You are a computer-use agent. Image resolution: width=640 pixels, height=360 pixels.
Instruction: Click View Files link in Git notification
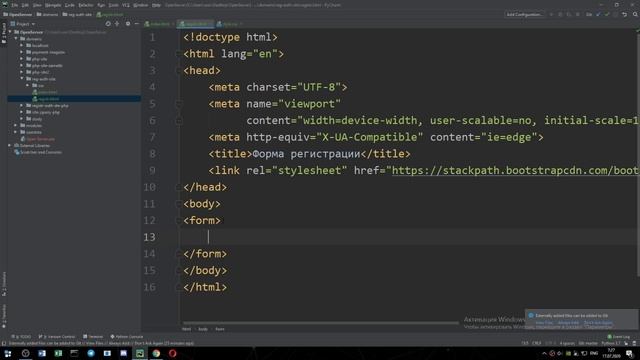click(544, 322)
